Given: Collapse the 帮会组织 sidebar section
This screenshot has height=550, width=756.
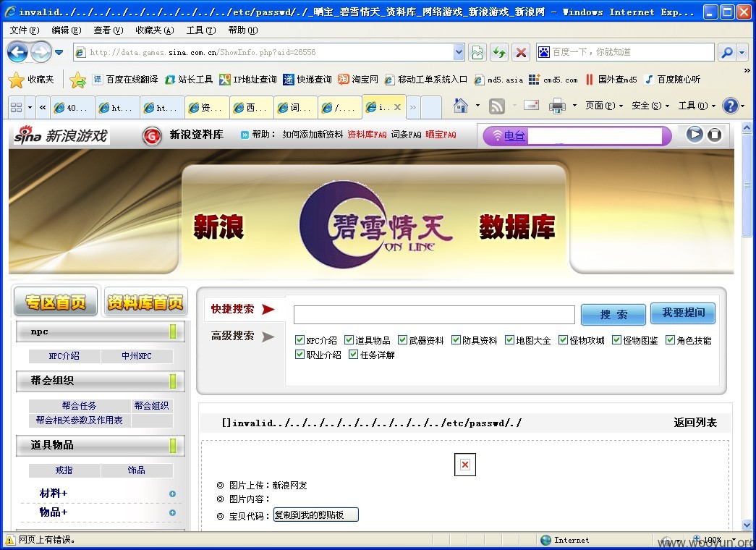Looking at the screenshot, I should [x=173, y=381].
